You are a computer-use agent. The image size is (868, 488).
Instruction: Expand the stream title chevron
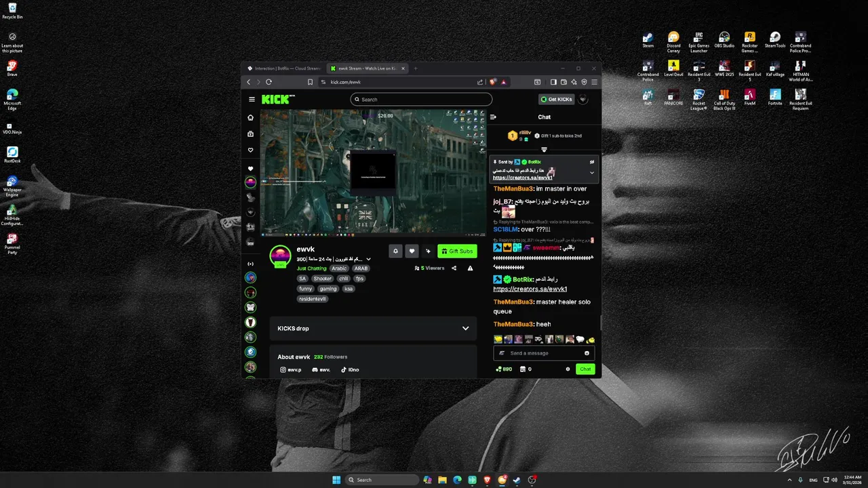click(369, 259)
